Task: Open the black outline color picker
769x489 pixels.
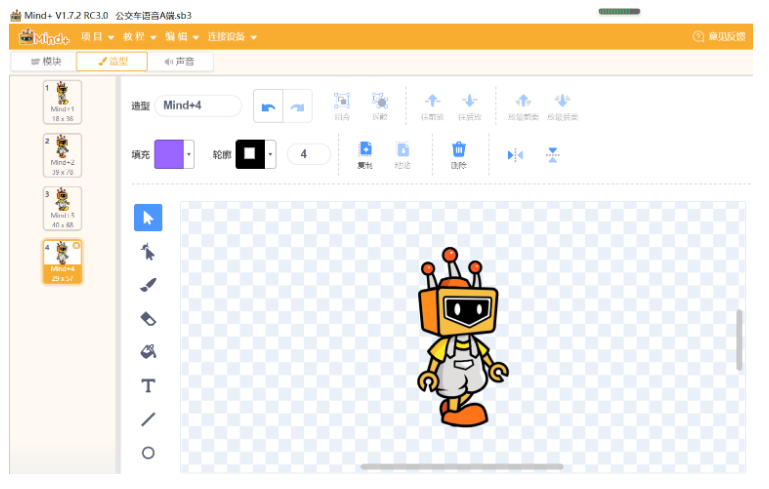Action: click(250, 154)
